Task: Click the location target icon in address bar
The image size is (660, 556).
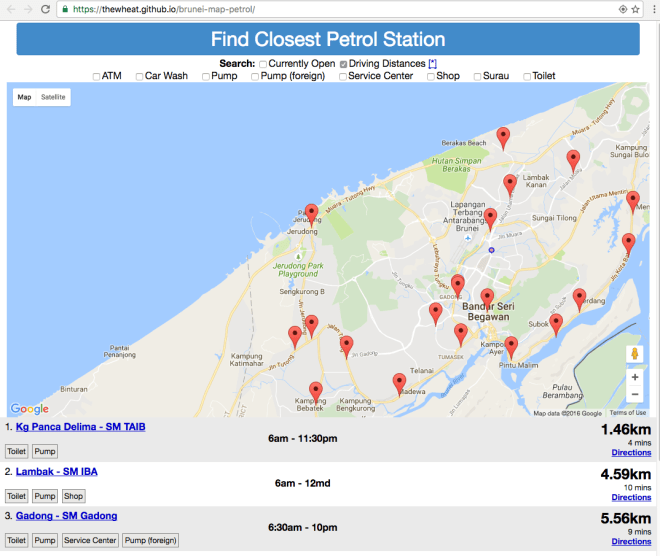Action: [x=623, y=9]
